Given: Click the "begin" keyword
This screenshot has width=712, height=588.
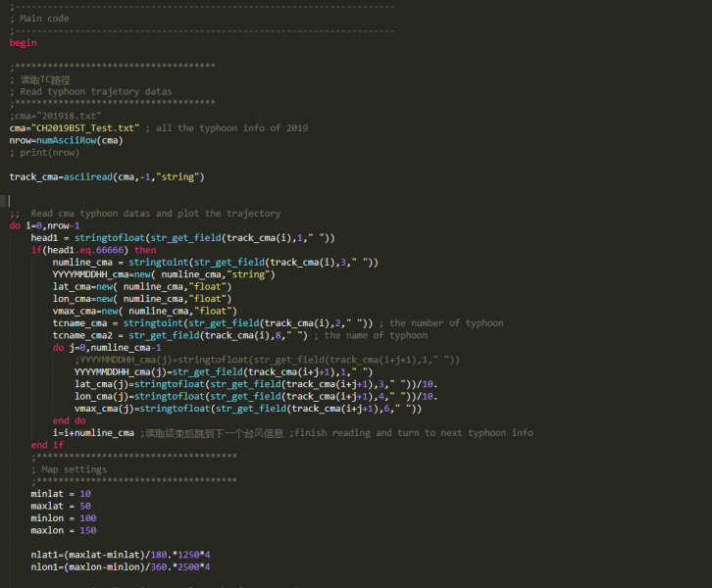Looking at the screenshot, I should (23, 43).
